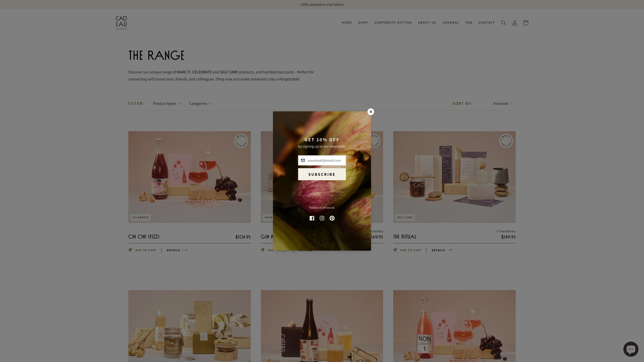This screenshot has height=362, width=644.
Task: Expand the Categories filter
Action: tap(200, 103)
